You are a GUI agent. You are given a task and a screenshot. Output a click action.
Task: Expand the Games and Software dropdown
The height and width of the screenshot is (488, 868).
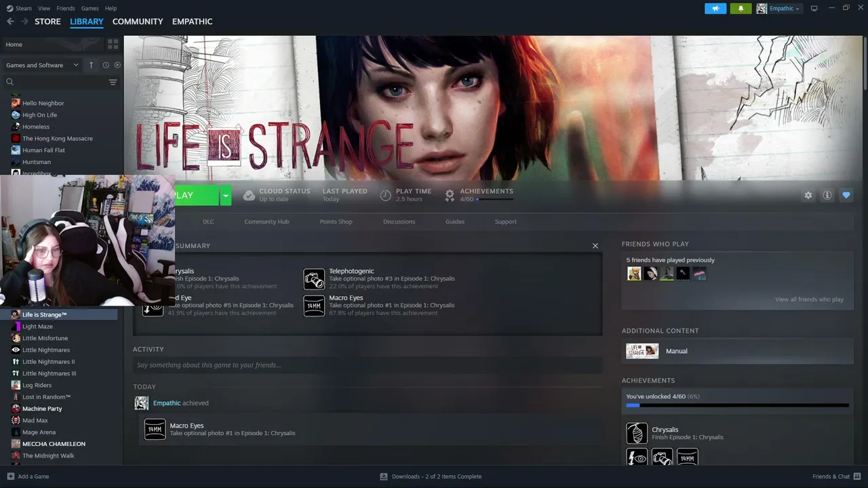42,65
